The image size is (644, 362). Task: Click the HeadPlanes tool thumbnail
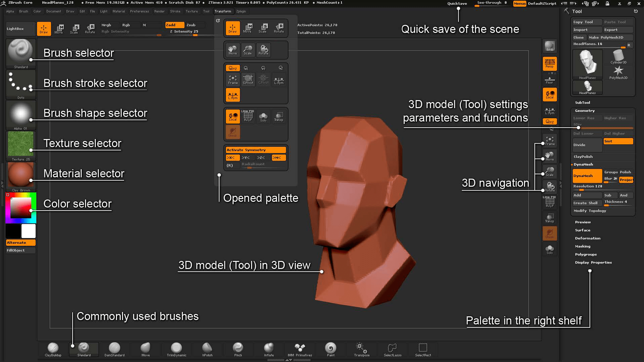(x=587, y=64)
